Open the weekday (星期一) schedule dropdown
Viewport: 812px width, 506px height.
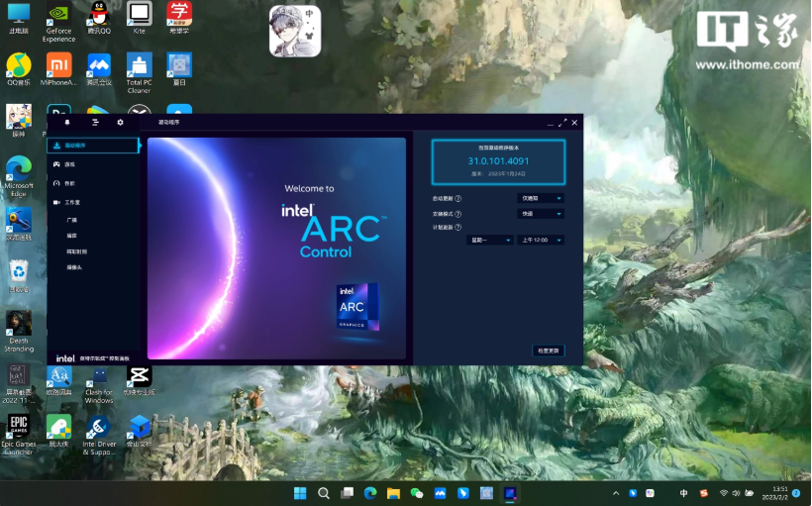[x=490, y=240]
